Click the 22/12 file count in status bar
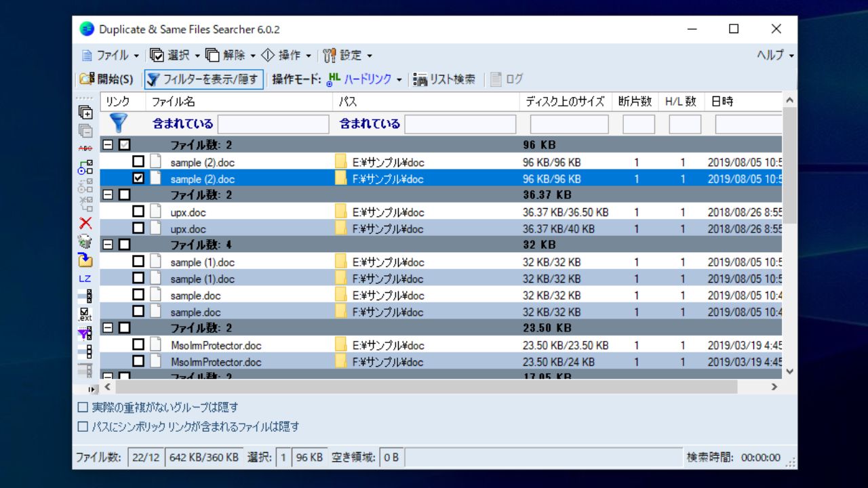This screenshot has height=488, width=868. 146,457
